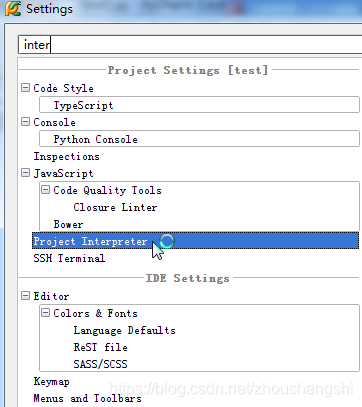Collapse the Editor tree node
362x407 pixels.
(25, 296)
